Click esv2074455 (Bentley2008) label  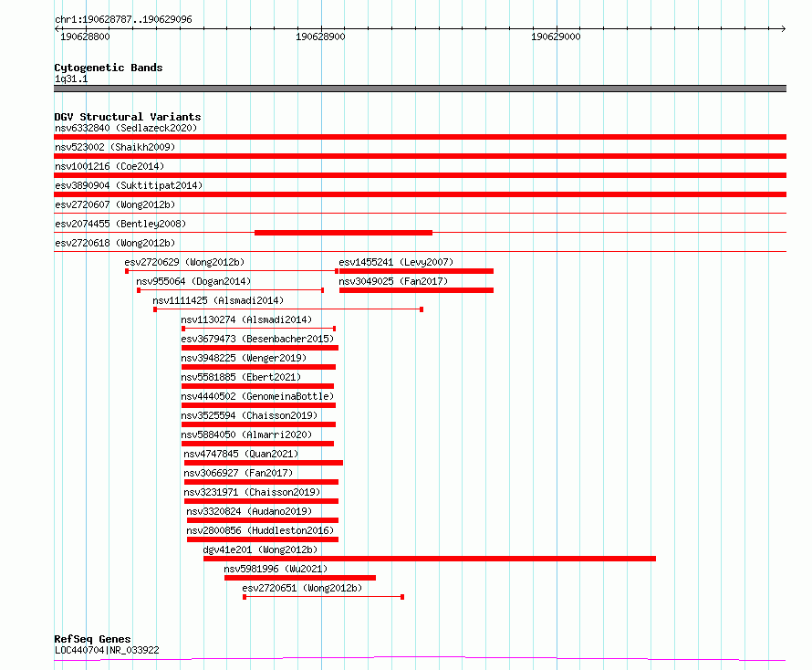120,224
